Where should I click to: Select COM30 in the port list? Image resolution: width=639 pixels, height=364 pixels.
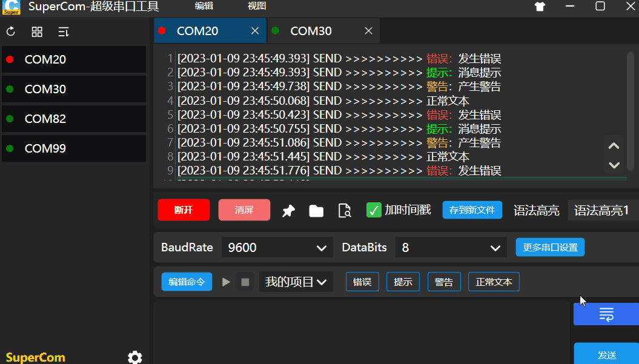click(x=74, y=89)
